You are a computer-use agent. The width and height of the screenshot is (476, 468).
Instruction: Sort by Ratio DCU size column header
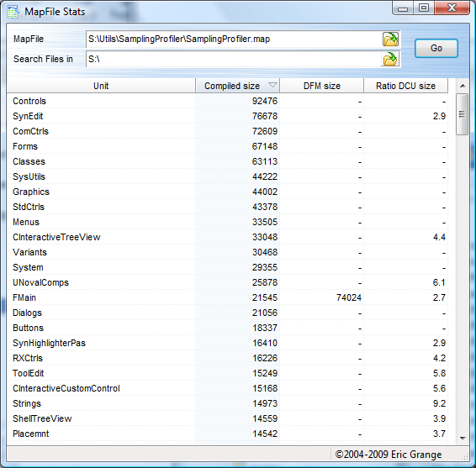click(x=405, y=86)
